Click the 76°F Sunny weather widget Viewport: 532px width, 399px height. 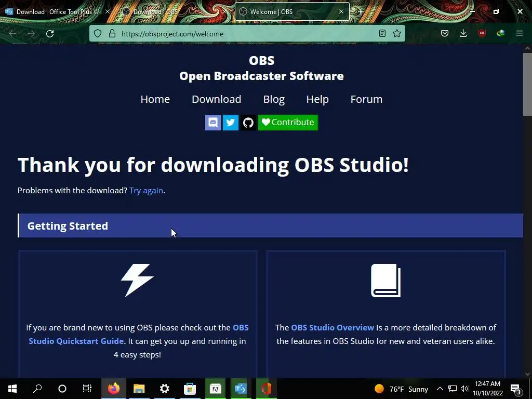click(x=401, y=389)
